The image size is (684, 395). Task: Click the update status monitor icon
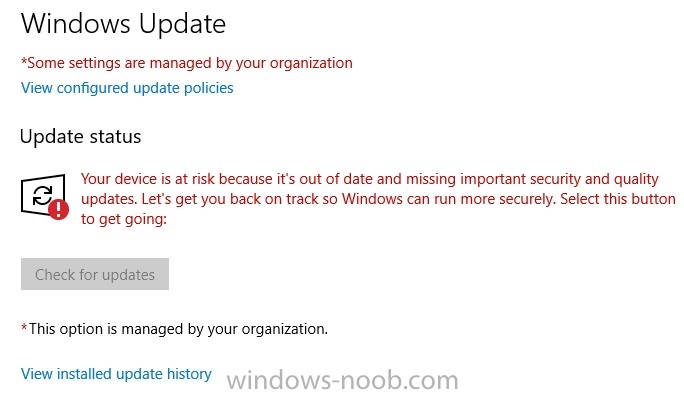[44, 196]
